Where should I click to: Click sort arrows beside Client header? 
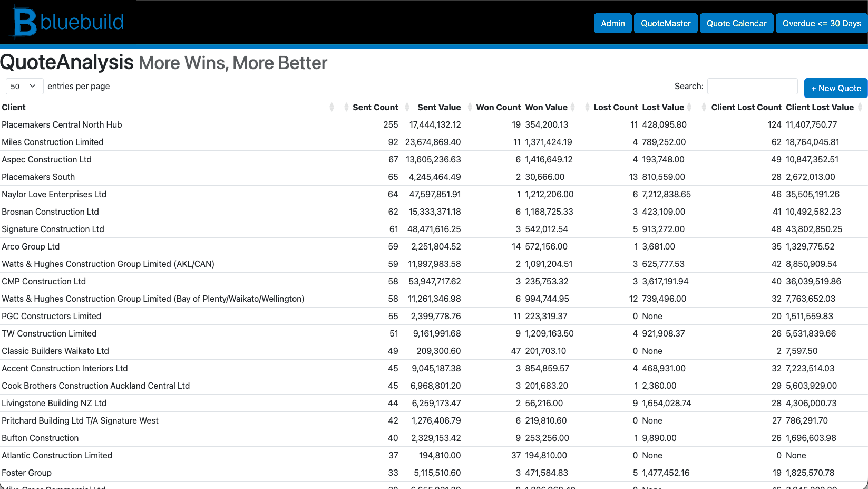coord(331,107)
